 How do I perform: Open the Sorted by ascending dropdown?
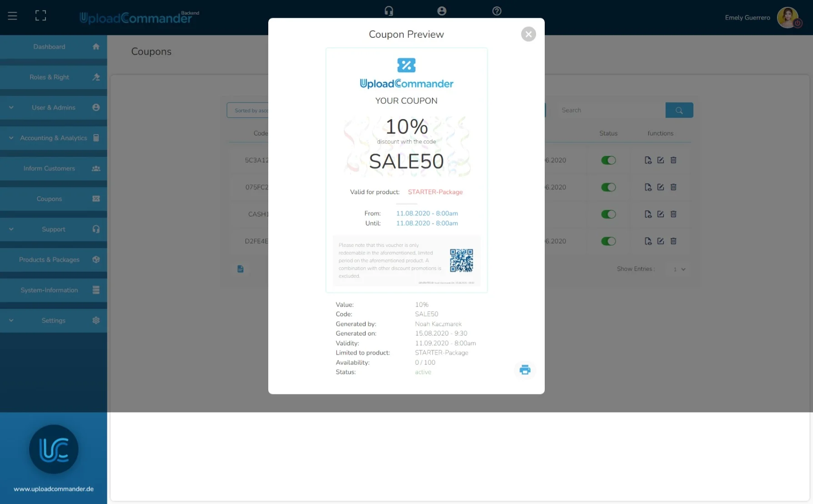[248, 110]
